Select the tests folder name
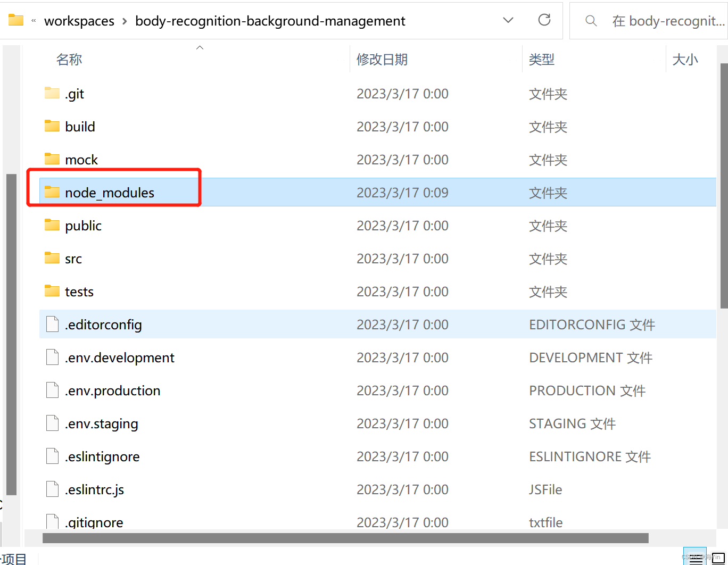Screen dimensions: 728x565 [79, 292]
